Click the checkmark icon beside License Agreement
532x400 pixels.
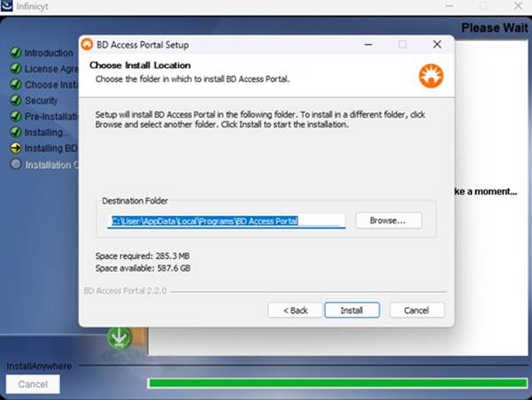pyautogui.click(x=15, y=69)
